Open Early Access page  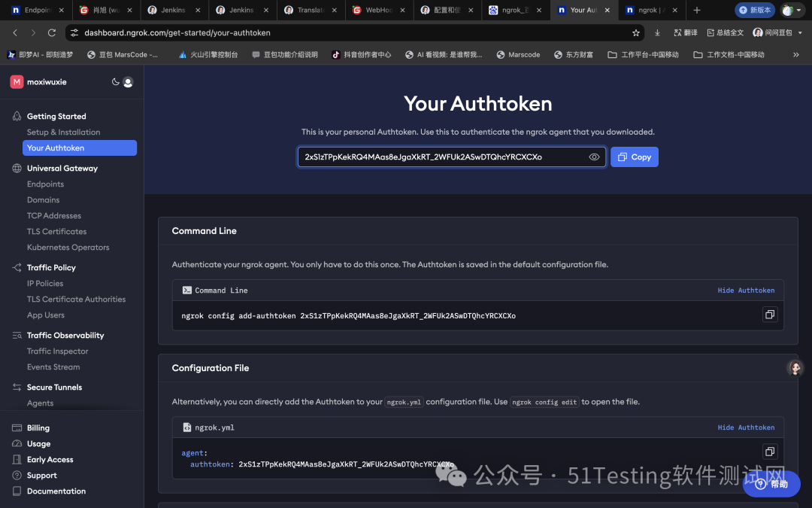tap(50, 459)
